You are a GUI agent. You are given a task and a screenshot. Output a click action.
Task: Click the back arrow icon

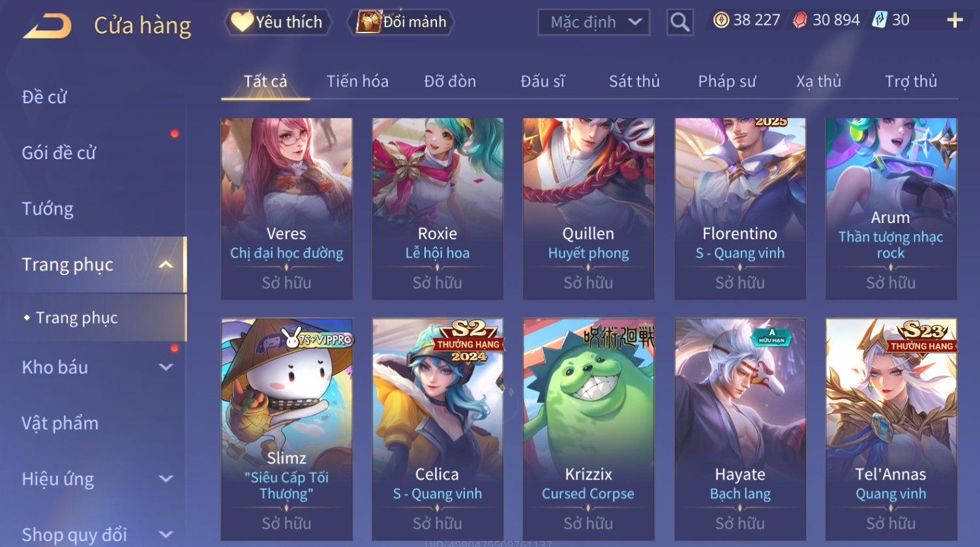(47, 27)
